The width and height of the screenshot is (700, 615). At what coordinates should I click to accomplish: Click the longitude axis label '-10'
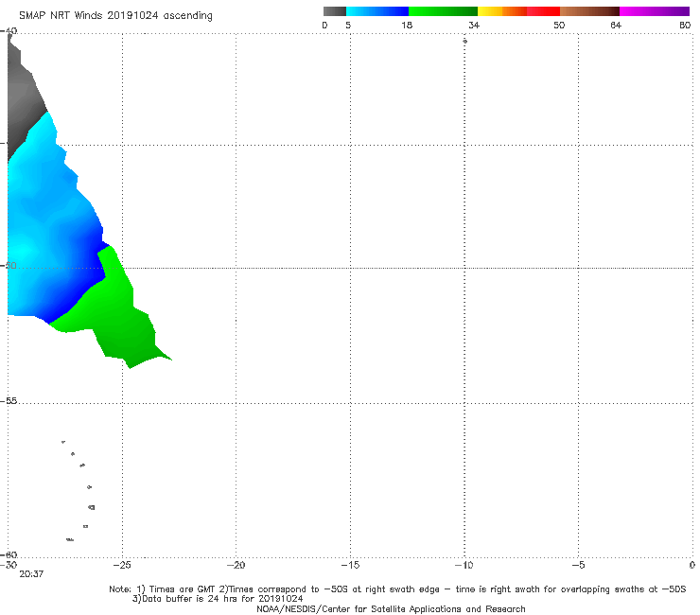point(464,565)
